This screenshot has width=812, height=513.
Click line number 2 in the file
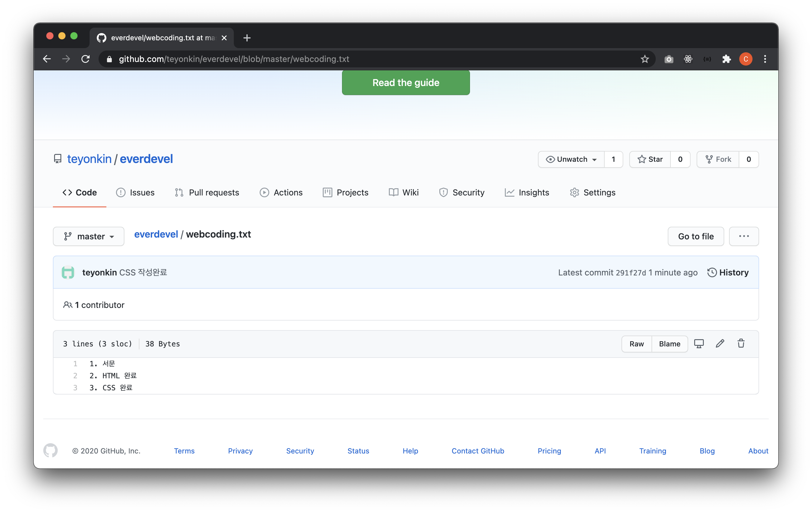coord(75,376)
